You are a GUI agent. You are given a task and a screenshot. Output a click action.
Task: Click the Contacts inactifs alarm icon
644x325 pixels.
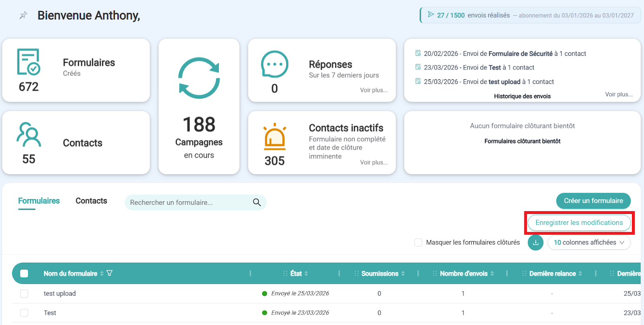coord(275,137)
